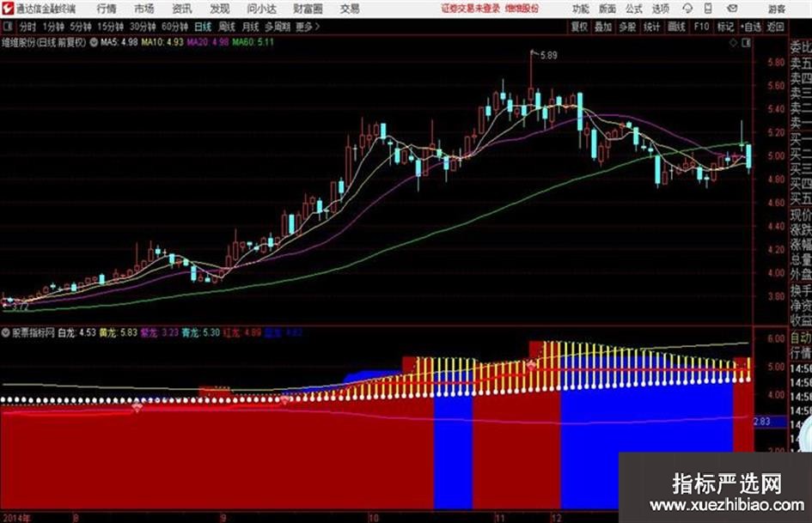Screen dimensions: 812x523
Task: Click the 统计 statistics toolbar button
Action: pyautogui.click(x=651, y=27)
